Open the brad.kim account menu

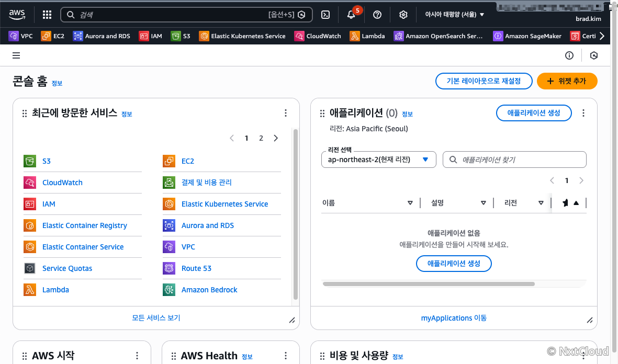588,18
